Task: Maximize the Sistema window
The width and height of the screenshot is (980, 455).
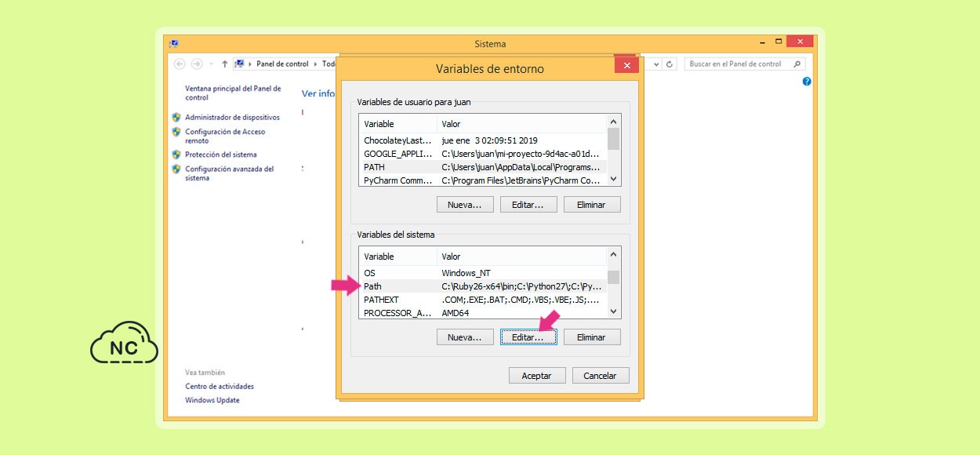Action: [x=779, y=42]
